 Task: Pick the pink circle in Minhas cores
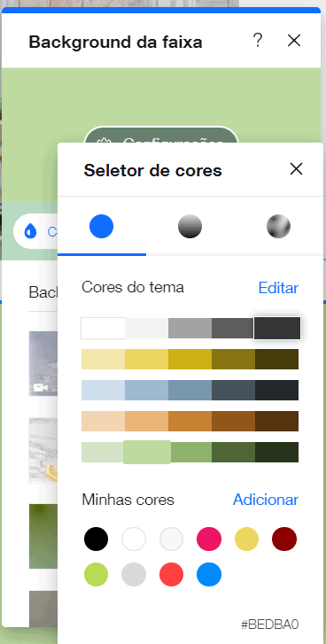[x=209, y=539]
